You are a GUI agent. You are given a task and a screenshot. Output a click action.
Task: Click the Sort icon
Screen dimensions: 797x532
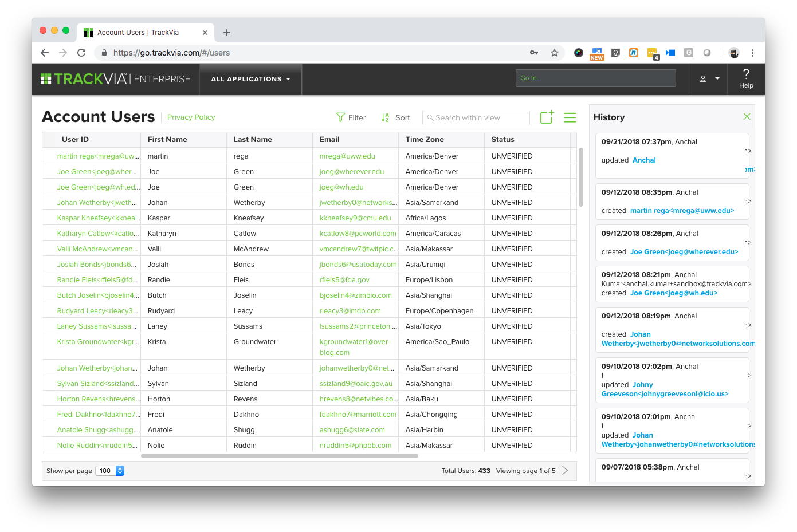tap(385, 117)
